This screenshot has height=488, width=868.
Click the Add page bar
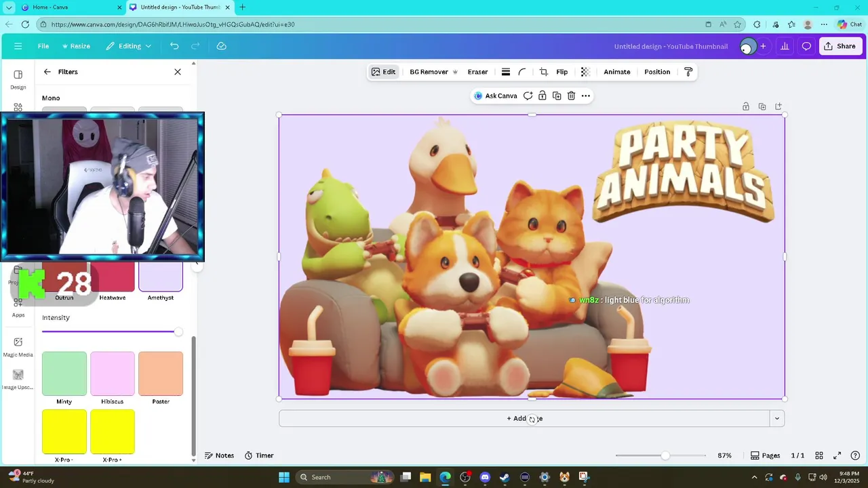524,418
